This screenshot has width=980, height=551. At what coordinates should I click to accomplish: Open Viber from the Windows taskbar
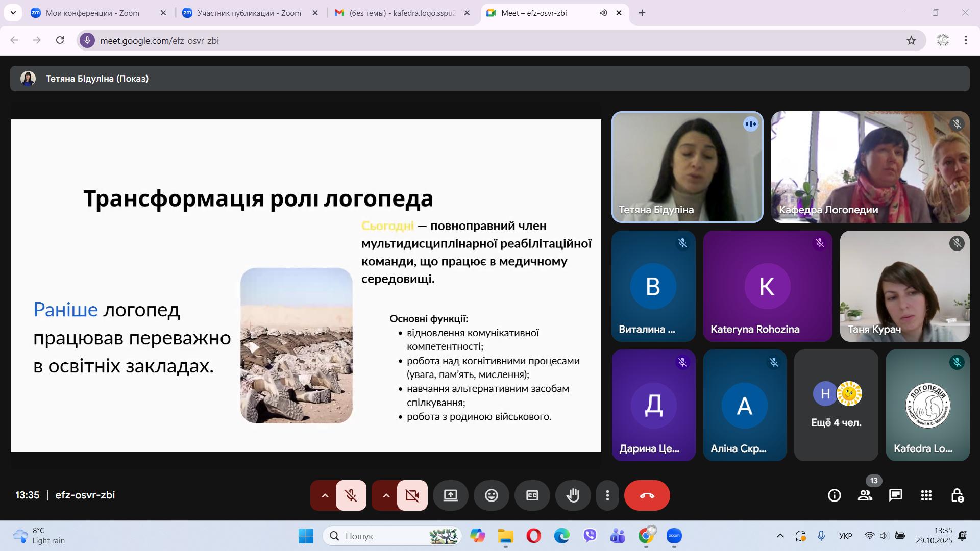tap(590, 536)
